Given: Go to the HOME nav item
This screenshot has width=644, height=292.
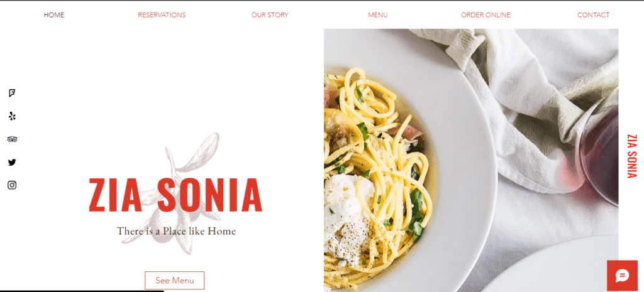Looking at the screenshot, I should coord(54,15).
